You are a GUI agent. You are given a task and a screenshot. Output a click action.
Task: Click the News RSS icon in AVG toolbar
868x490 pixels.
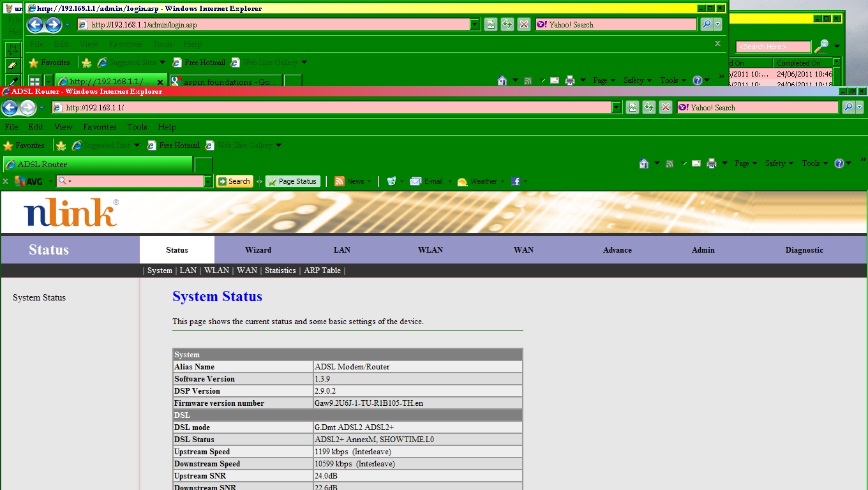[340, 181]
